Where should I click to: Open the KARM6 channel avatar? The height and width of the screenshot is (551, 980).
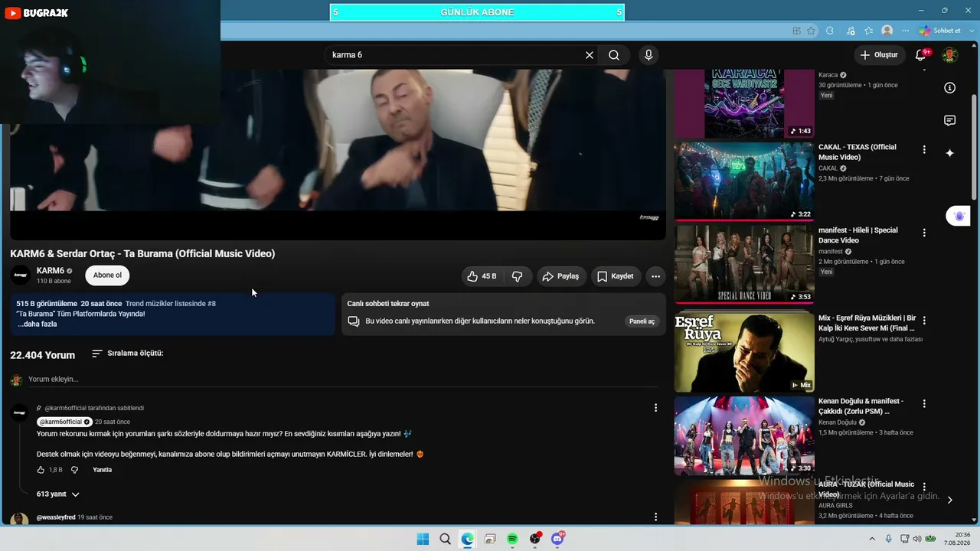tap(21, 275)
